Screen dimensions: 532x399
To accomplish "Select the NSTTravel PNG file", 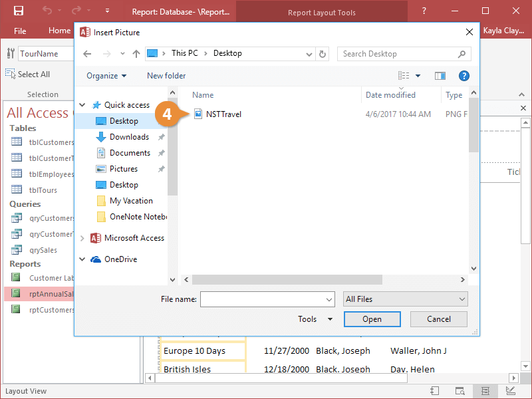I will pyautogui.click(x=223, y=114).
